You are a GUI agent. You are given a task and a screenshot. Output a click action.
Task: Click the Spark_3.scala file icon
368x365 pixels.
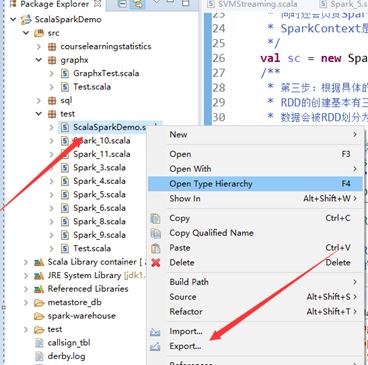65,168
